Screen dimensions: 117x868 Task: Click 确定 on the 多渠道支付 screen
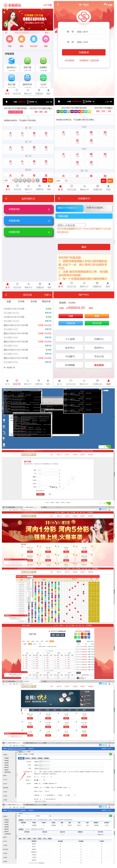pos(84,247)
